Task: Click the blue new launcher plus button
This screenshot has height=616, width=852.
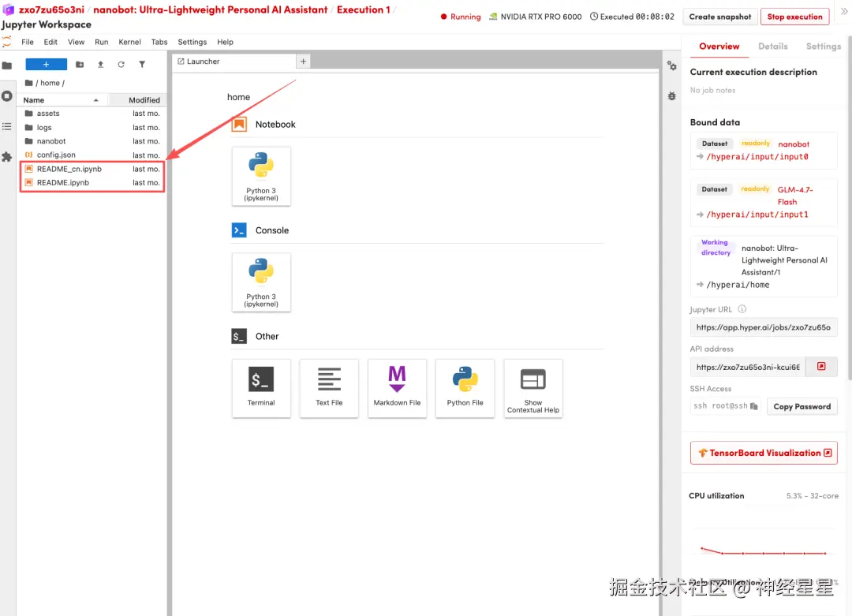Action: click(x=47, y=64)
